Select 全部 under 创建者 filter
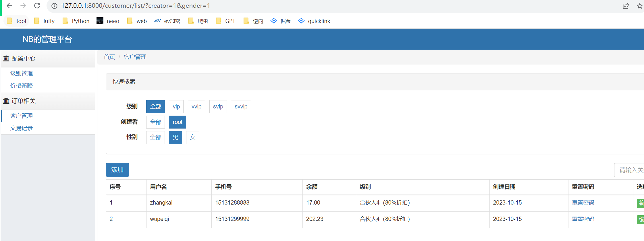The height and width of the screenshot is (241, 644). (155, 122)
